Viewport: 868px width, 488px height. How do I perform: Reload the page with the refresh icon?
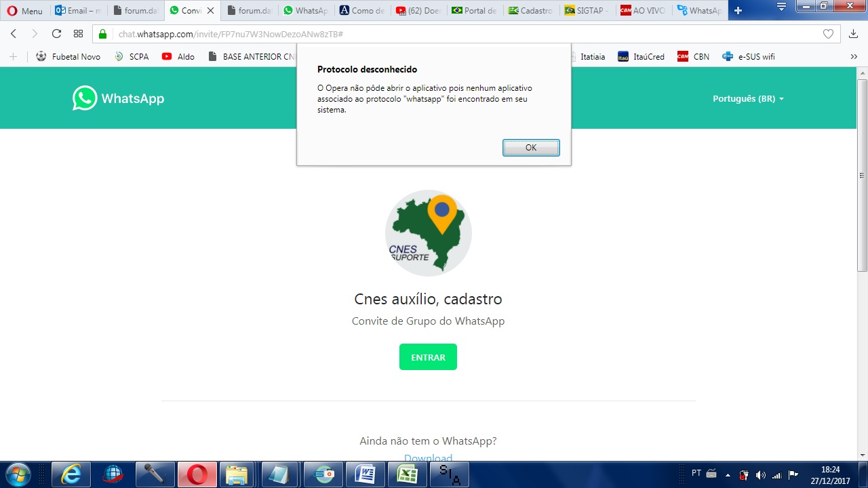tap(56, 34)
